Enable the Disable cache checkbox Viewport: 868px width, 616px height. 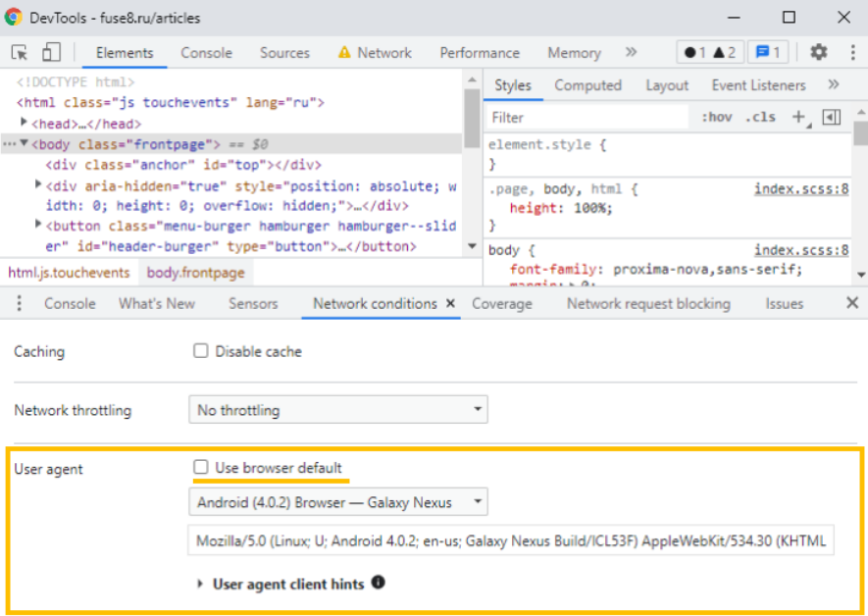point(201,351)
